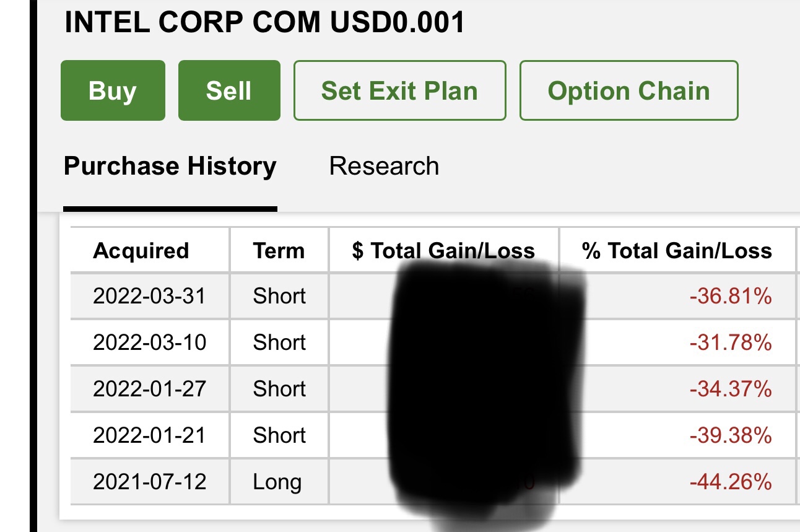800x532 pixels.
Task: Open Set Exit Plan
Action: (x=399, y=90)
